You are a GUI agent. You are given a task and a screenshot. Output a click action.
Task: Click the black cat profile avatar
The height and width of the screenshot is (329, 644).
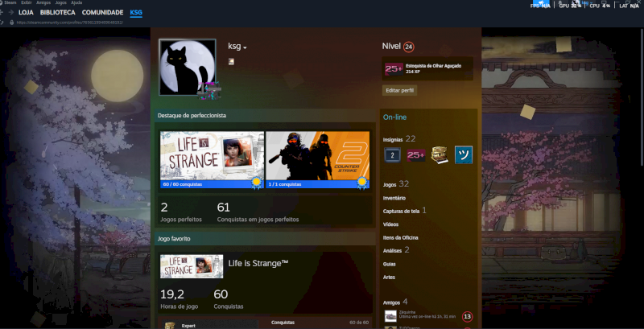click(188, 68)
